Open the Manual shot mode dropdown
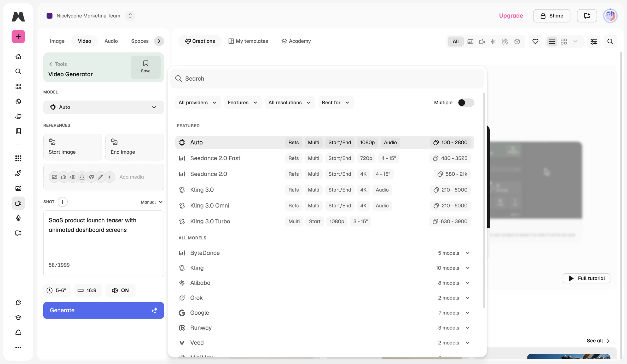The width and height of the screenshot is (627, 364). click(152, 202)
